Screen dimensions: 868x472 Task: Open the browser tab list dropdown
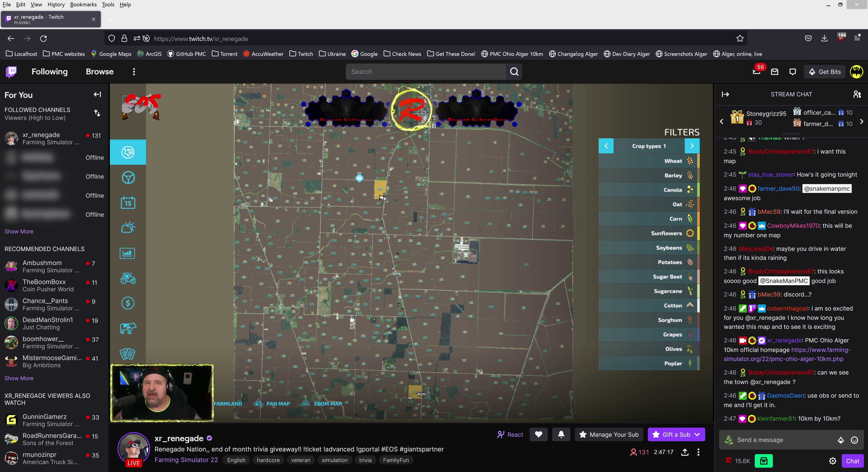(x=859, y=19)
